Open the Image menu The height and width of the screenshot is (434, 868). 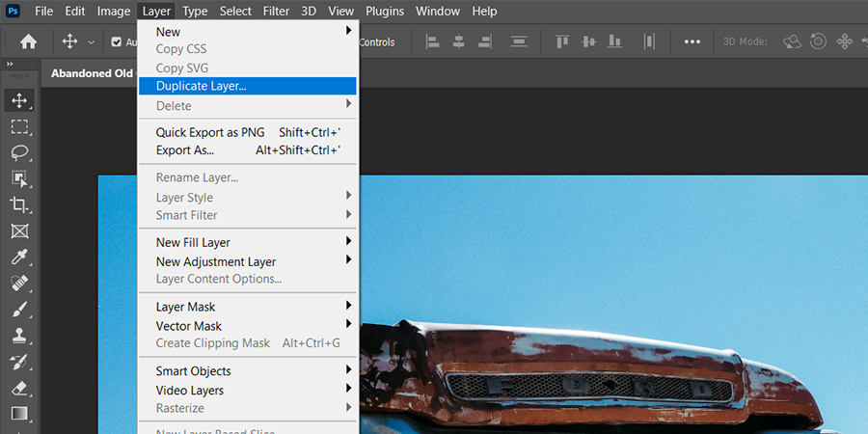click(114, 11)
